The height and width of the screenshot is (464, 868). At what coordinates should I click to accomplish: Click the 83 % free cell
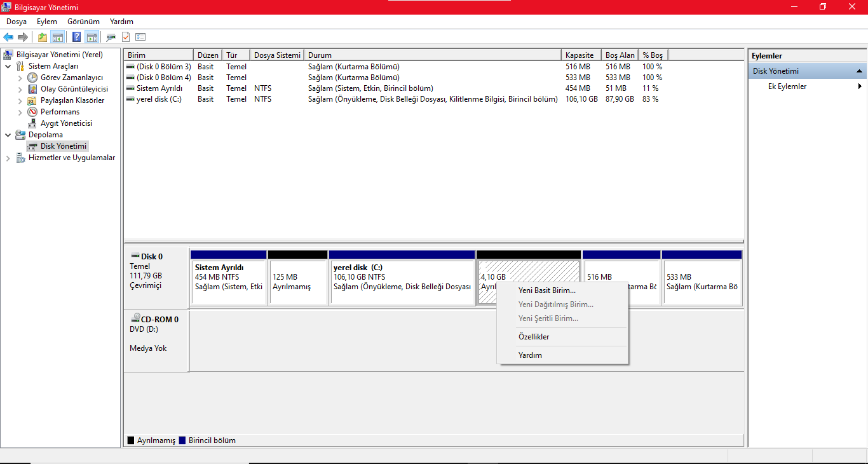pos(651,99)
